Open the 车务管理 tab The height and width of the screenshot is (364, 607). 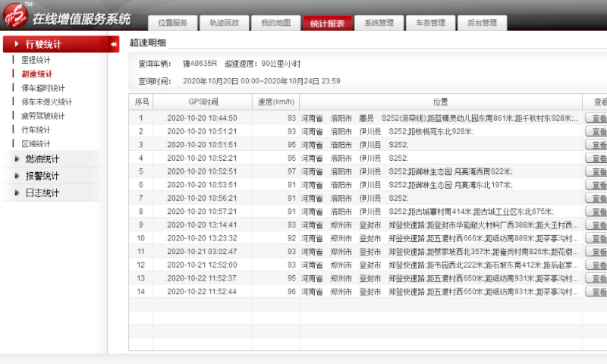pyautogui.click(x=430, y=23)
